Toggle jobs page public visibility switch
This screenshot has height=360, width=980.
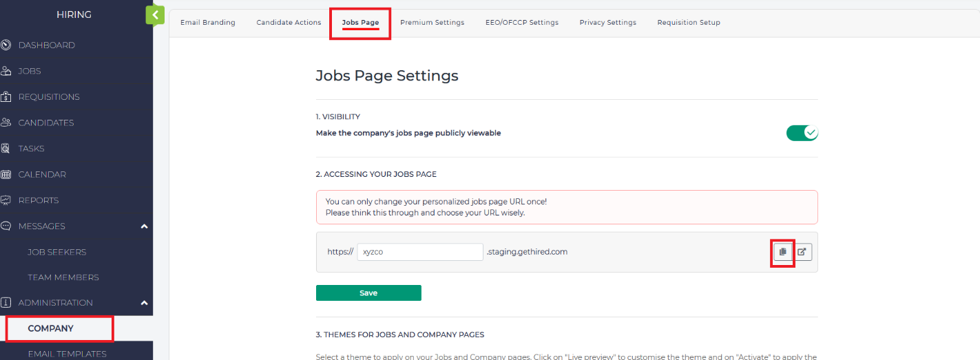tap(802, 133)
